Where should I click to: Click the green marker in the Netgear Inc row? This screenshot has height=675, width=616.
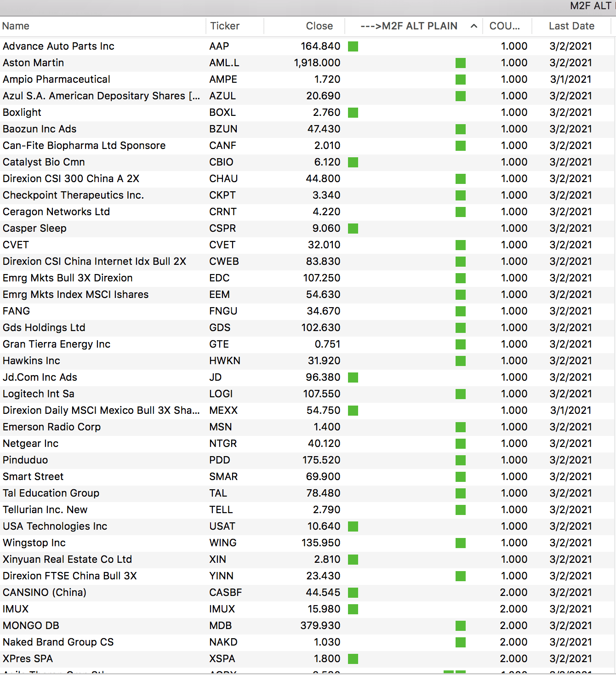(x=461, y=444)
